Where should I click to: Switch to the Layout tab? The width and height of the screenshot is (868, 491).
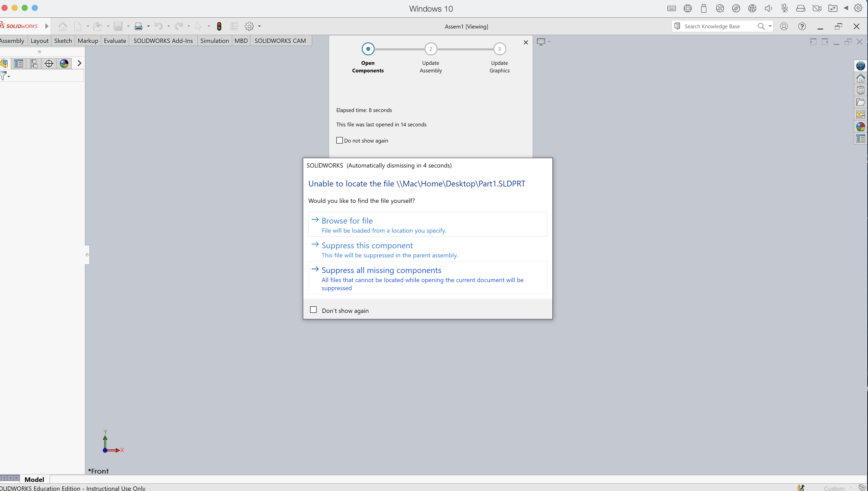(x=40, y=41)
